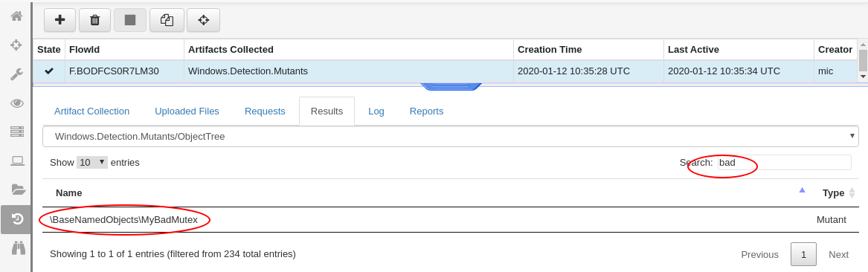The height and width of the screenshot is (272, 868).
Task: Open the server state sidebar icon
Action: click(x=16, y=132)
